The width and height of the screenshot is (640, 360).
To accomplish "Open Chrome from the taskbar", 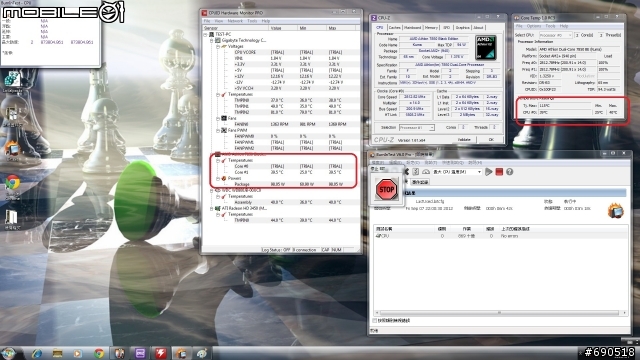I will click(98, 353).
